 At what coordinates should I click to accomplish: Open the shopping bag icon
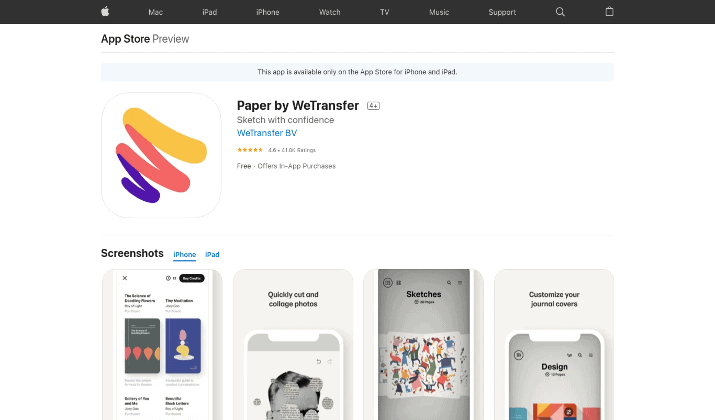coord(609,11)
